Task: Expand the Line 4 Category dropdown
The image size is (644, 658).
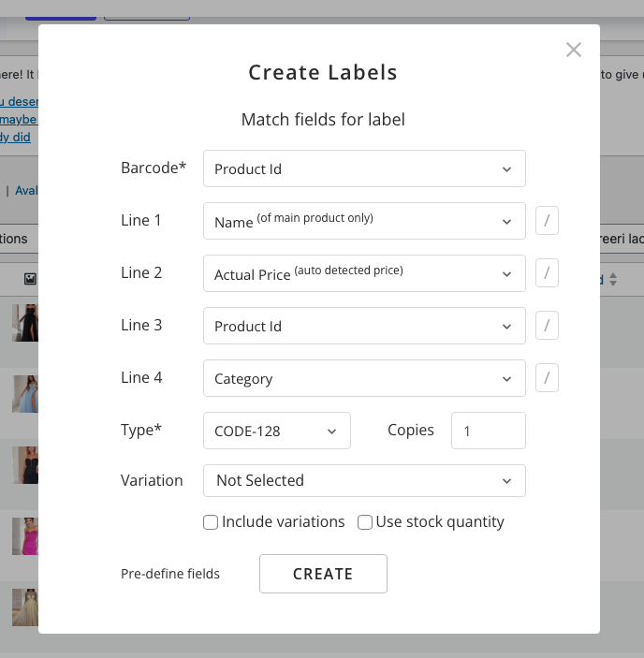Action: pyautogui.click(x=364, y=378)
